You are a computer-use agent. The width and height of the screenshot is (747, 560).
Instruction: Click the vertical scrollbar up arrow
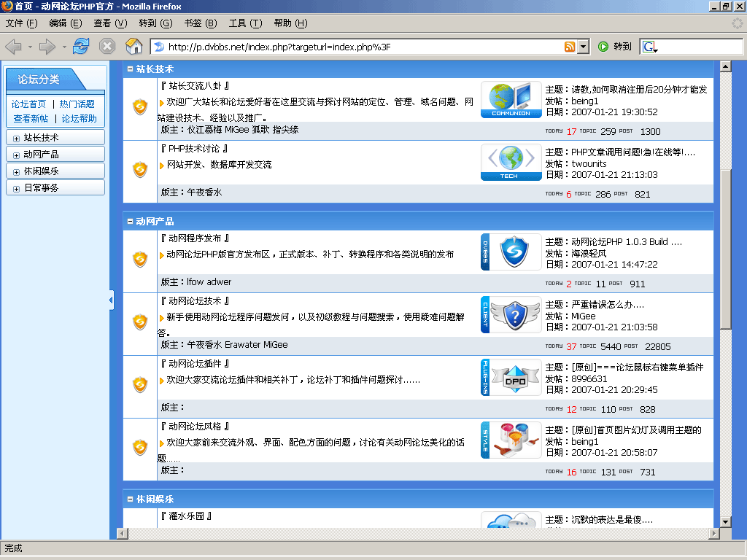tap(725, 66)
